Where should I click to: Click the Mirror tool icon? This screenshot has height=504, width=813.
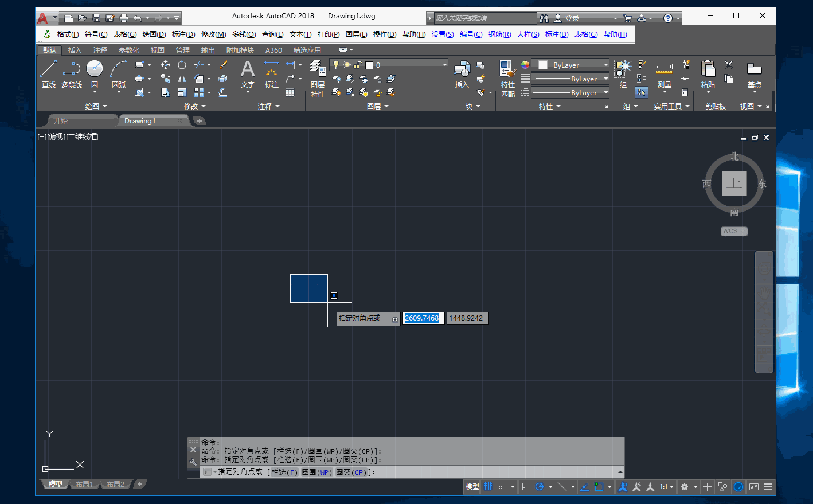182,79
